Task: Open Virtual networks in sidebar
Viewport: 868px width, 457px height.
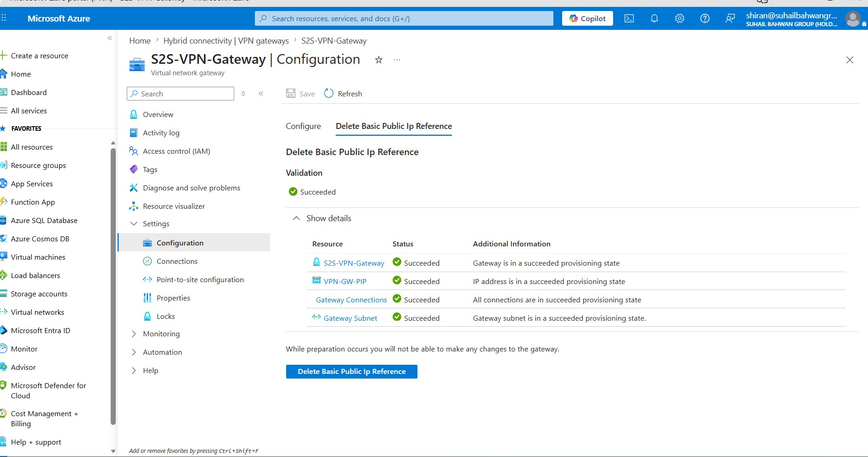Action: coord(38,312)
